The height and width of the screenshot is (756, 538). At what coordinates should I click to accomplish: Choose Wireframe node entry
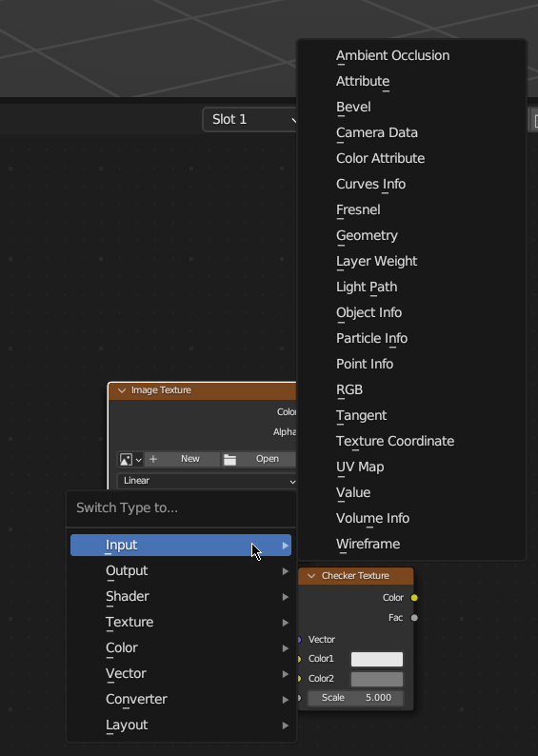click(412, 544)
